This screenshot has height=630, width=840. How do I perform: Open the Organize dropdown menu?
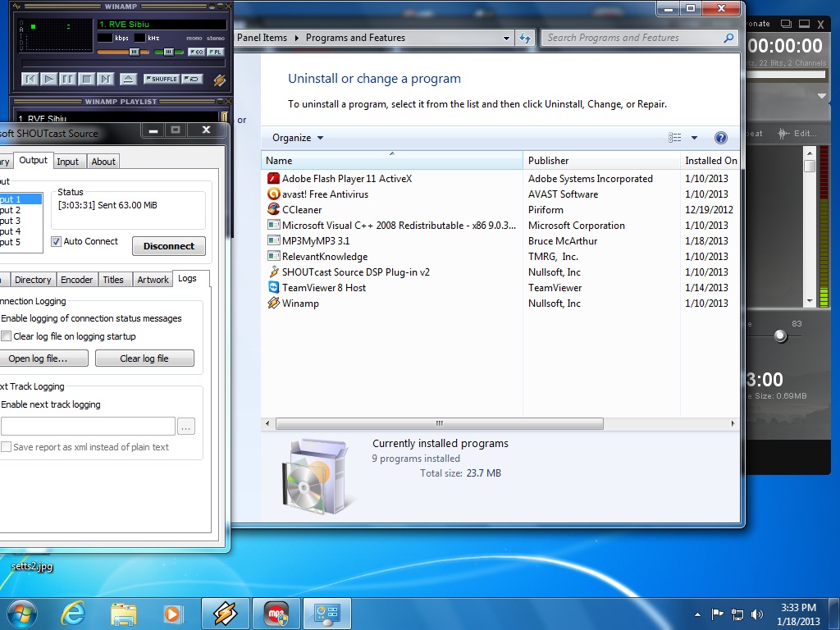[x=298, y=138]
